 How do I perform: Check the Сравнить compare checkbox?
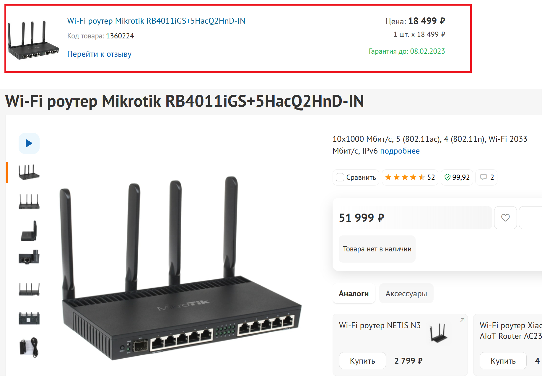pyautogui.click(x=340, y=177)
